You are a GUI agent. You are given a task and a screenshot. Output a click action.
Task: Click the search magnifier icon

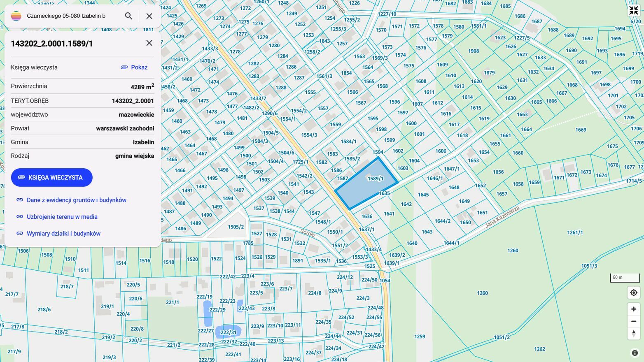[128, 16]
